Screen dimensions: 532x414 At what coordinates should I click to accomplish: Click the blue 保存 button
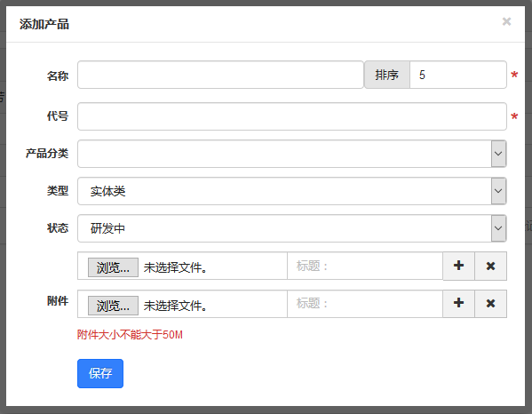click(x=100, y=373)
